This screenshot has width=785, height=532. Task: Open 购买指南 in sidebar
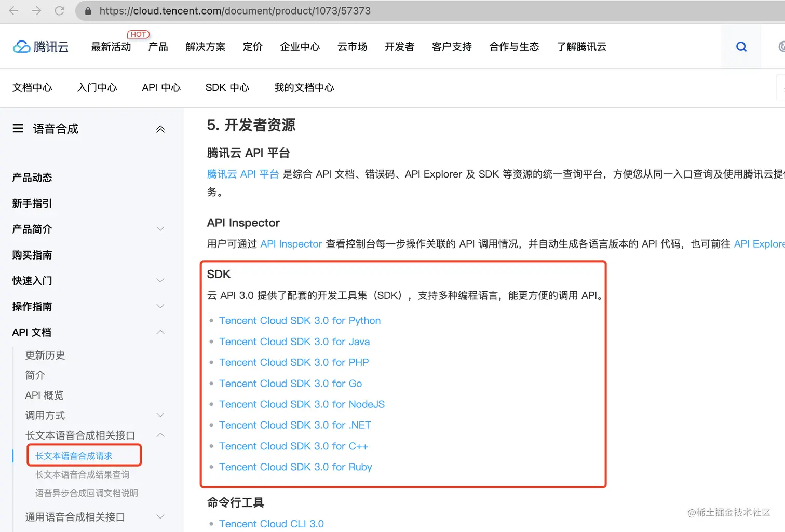(32, 255)
